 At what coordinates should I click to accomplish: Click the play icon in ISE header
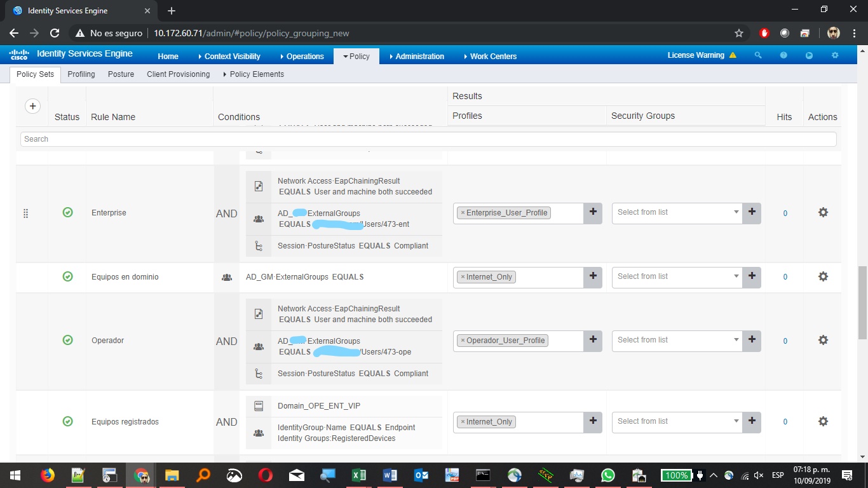[x=809, y=56]
